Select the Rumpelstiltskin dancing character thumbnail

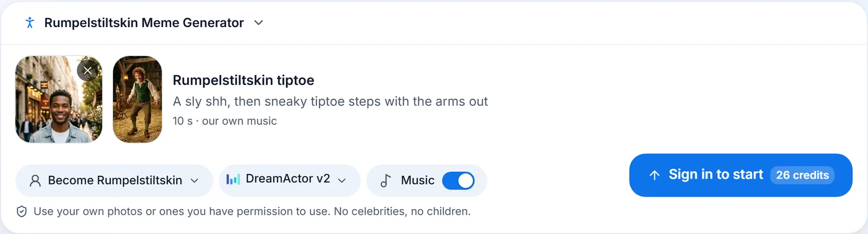137,99
